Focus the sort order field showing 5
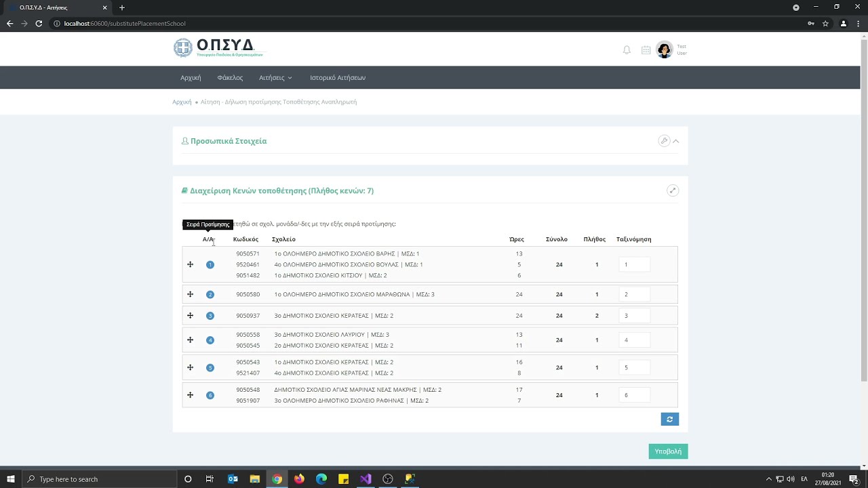868x488 pixels. click(x=635, y=367)
